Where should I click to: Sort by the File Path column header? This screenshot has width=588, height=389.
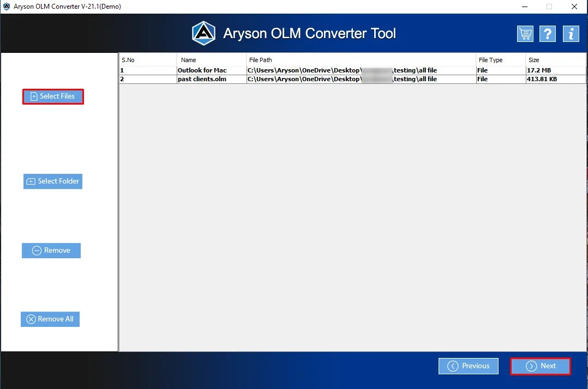pyautogui.click(x=361, y=60)
